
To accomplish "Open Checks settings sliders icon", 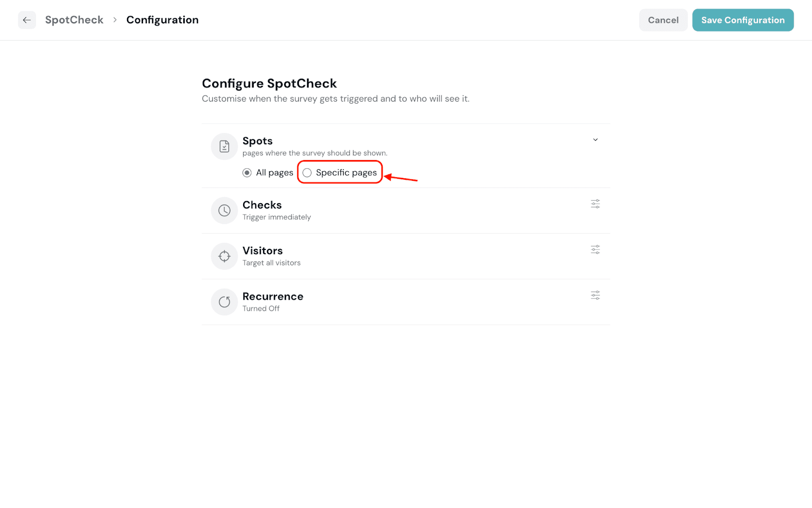I will click(x=595, y=204).
